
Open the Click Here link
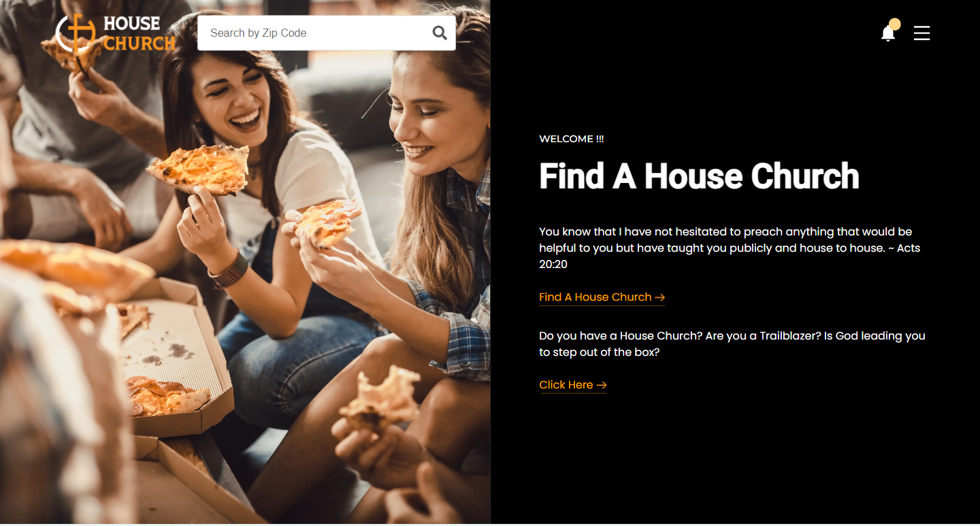[572, 385]
